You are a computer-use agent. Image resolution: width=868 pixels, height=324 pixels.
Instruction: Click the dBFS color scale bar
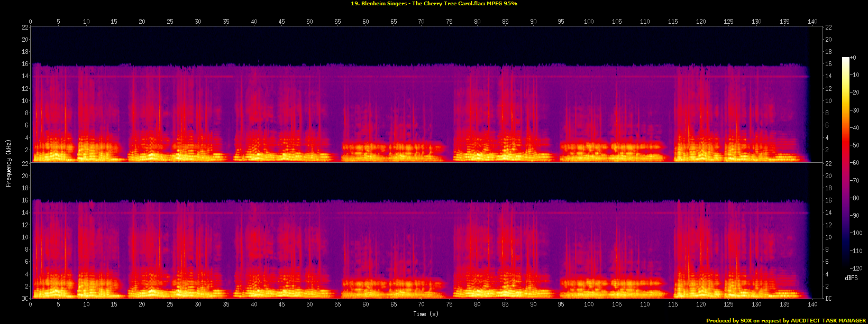pyautogui.click(x=845, y=163)
